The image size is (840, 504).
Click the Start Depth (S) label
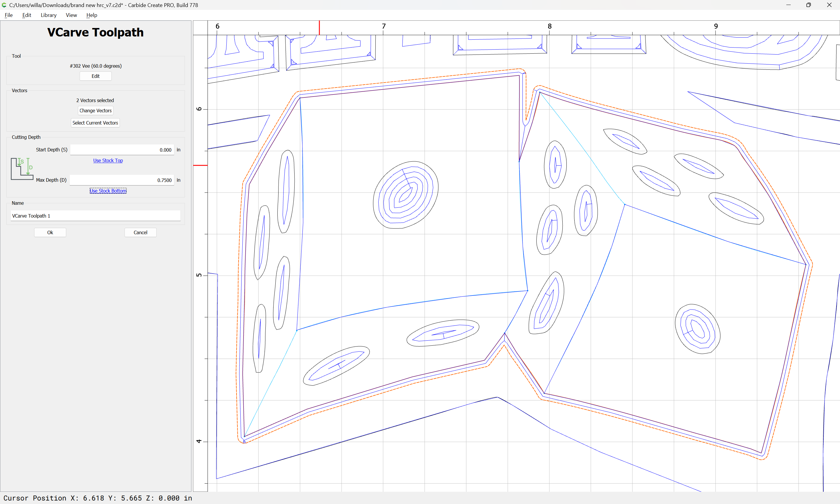click(x=52, y=150)
